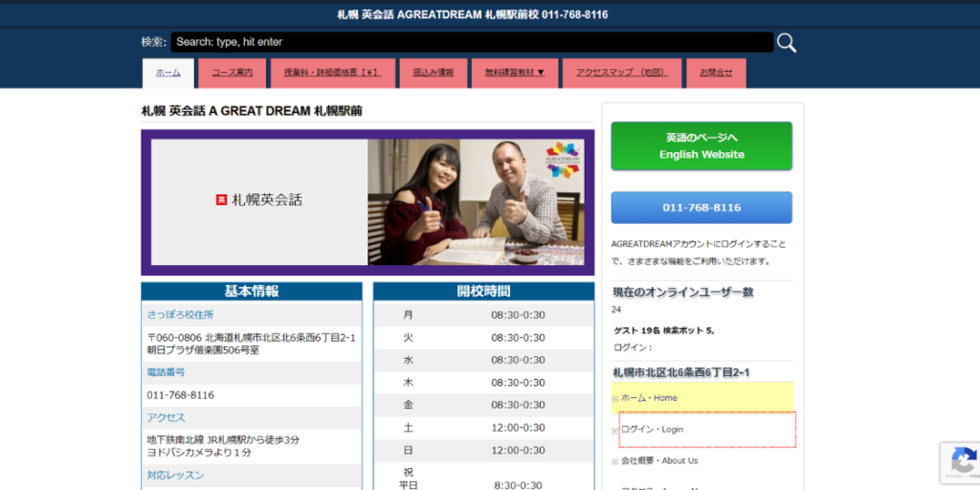Click the banner photo of teacher and student
The height and width of the screenshot is (490, 980).
coord(476,202)
